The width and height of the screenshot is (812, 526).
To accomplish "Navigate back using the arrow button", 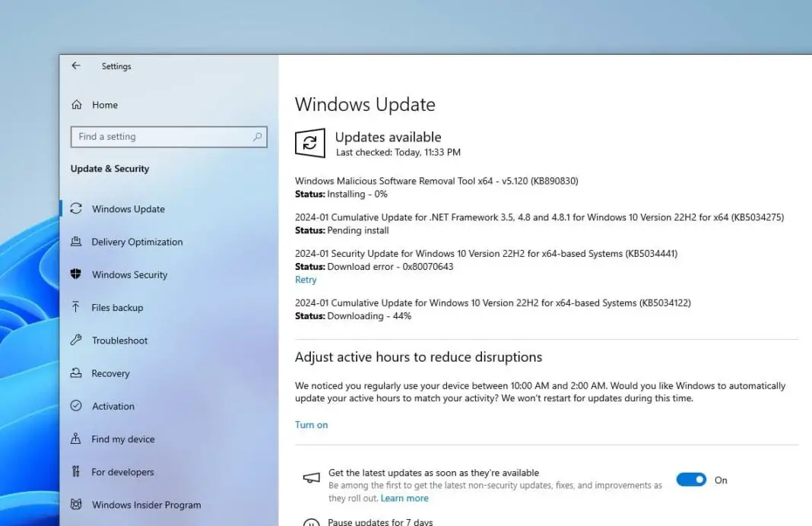I will 75,66.
